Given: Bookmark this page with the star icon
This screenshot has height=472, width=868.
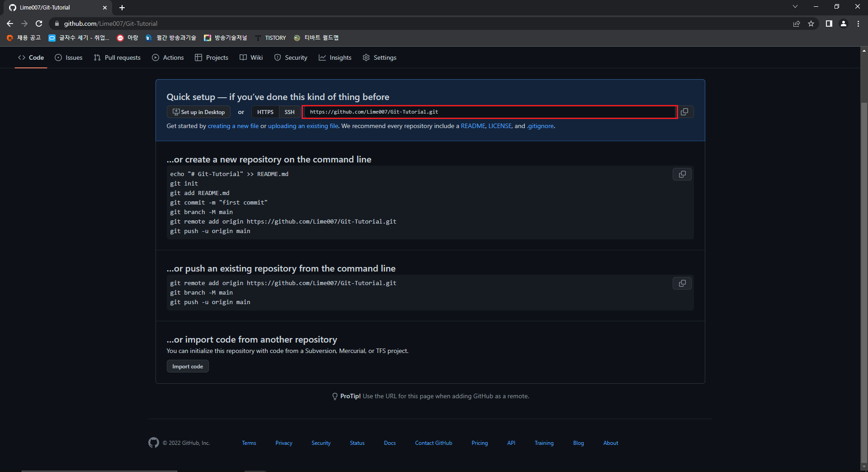Looking at the screenshot, I should (811, 24).
